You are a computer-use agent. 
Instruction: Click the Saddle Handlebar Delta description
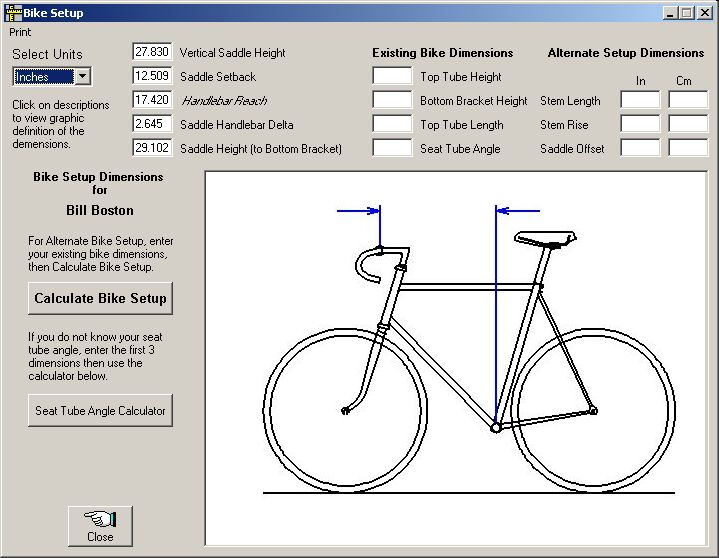tap(237, 125)
